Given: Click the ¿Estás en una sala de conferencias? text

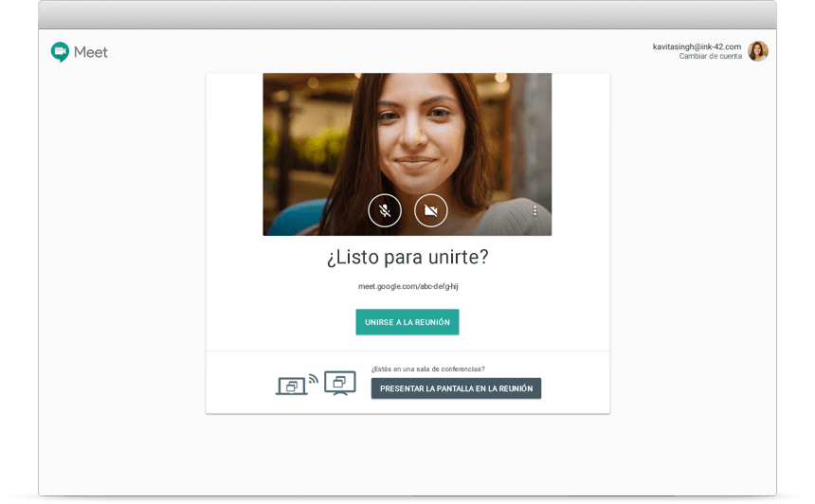Looking at the screenshot, I should tap(427, 369).
